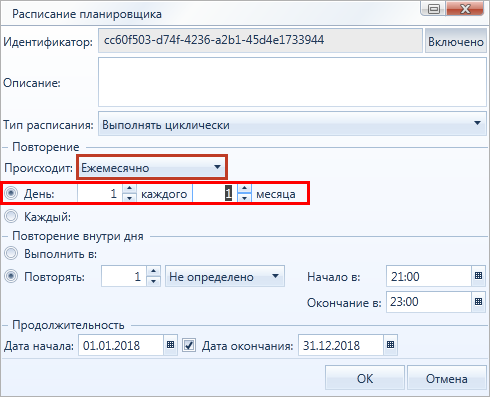Viewport: 490px width, 397px height.
Task: Click the День value field
Action: pyautogui.click(x=100, y=193)
